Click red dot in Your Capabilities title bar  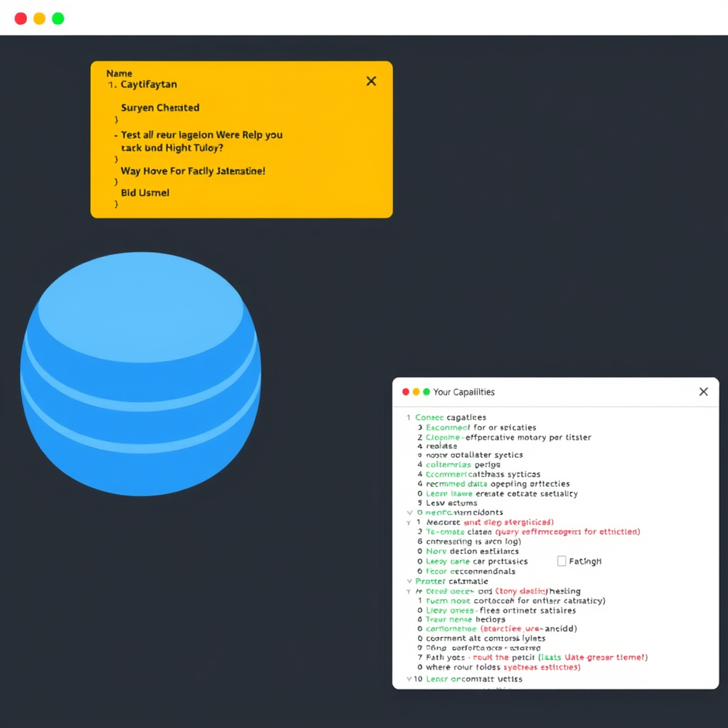pos(406,392)
